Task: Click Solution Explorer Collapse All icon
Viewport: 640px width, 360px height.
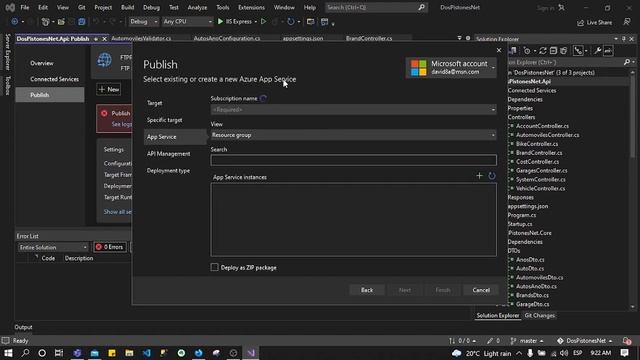Action: coord(553,51)
